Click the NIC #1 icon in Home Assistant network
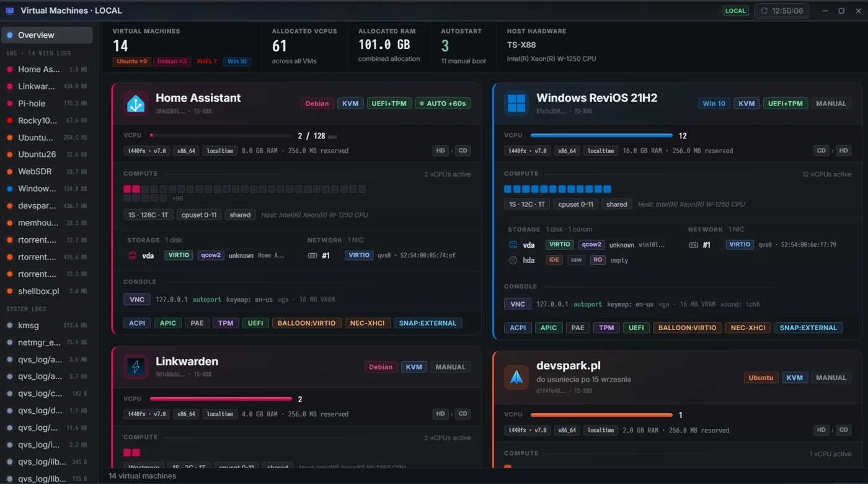The width and height of the screenshot is (868, 484). pos(312,255)
